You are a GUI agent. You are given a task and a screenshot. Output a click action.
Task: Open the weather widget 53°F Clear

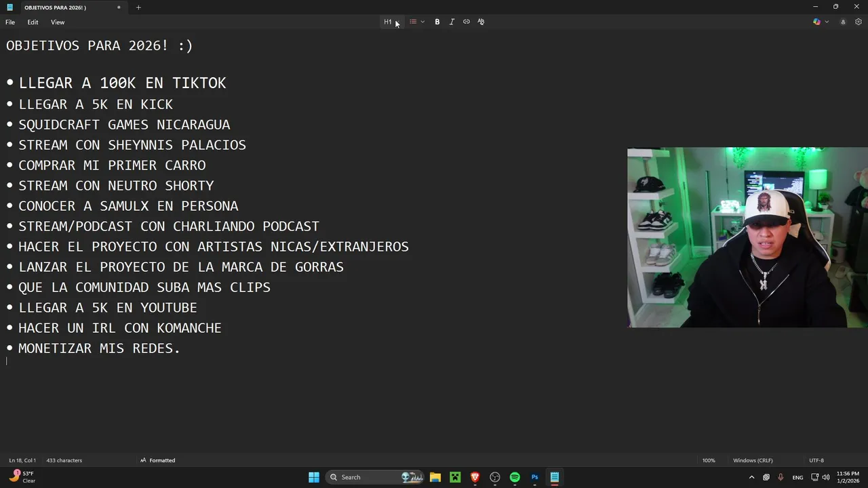[22, 477]
